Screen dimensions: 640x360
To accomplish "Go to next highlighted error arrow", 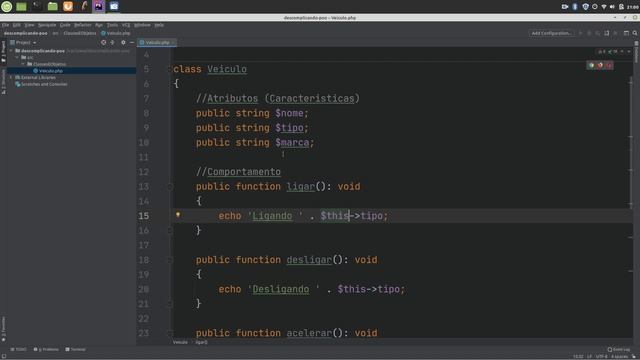I will point(629,52).
